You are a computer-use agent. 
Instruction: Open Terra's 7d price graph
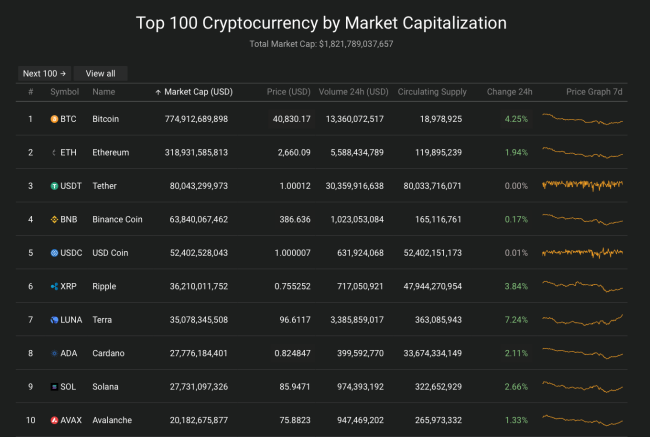[x=582, y=320]
